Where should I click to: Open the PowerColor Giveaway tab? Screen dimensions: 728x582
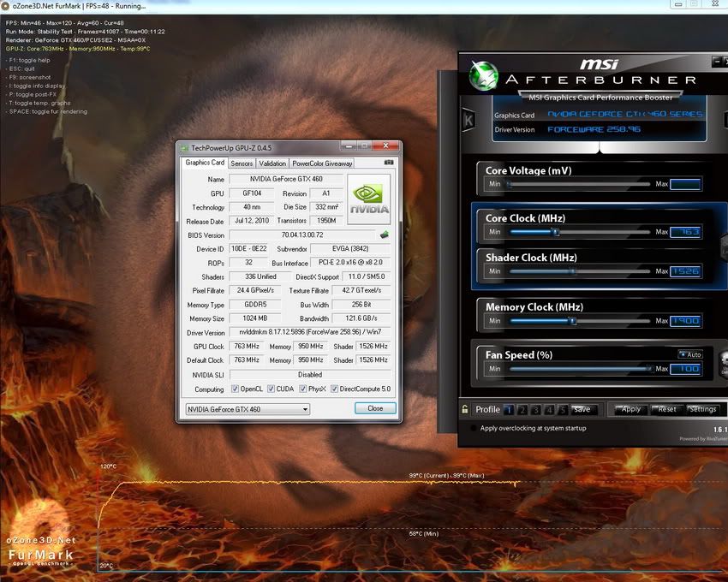point(322,163)
